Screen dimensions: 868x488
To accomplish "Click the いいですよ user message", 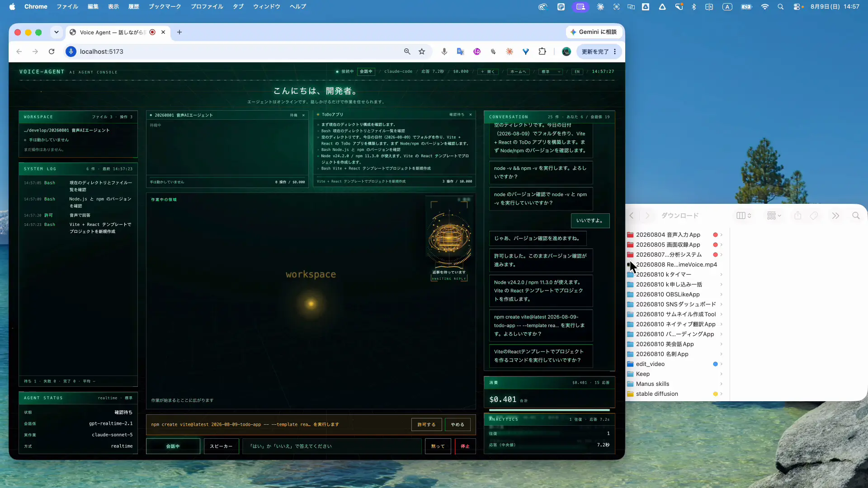I will pos(590,221).
